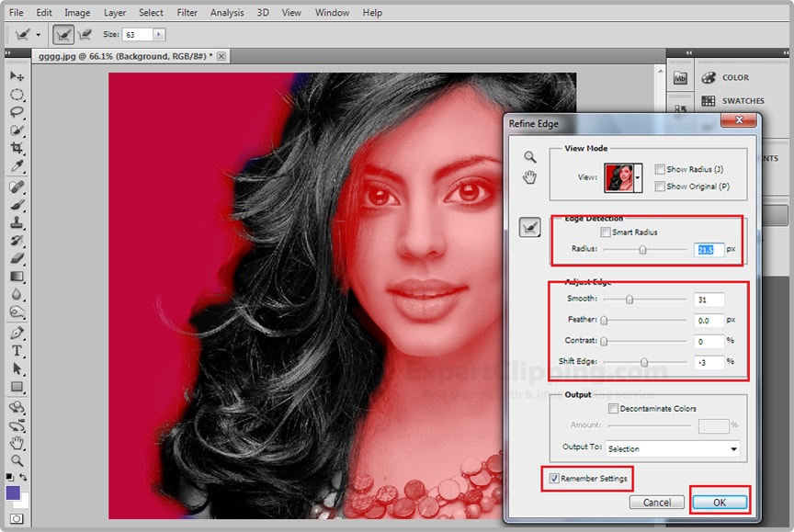
Task: Open the brush Size dropdown arrow
Action: [158, 34]
